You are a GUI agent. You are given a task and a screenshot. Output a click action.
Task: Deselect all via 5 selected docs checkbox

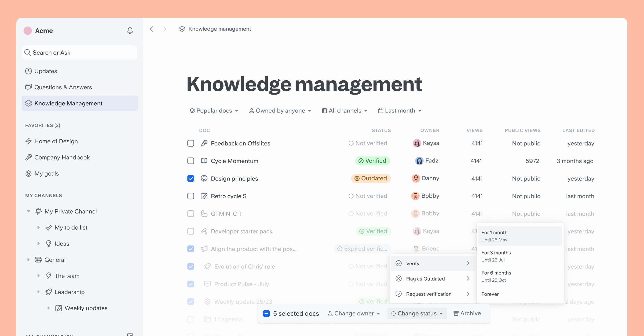tap(266, 313)
